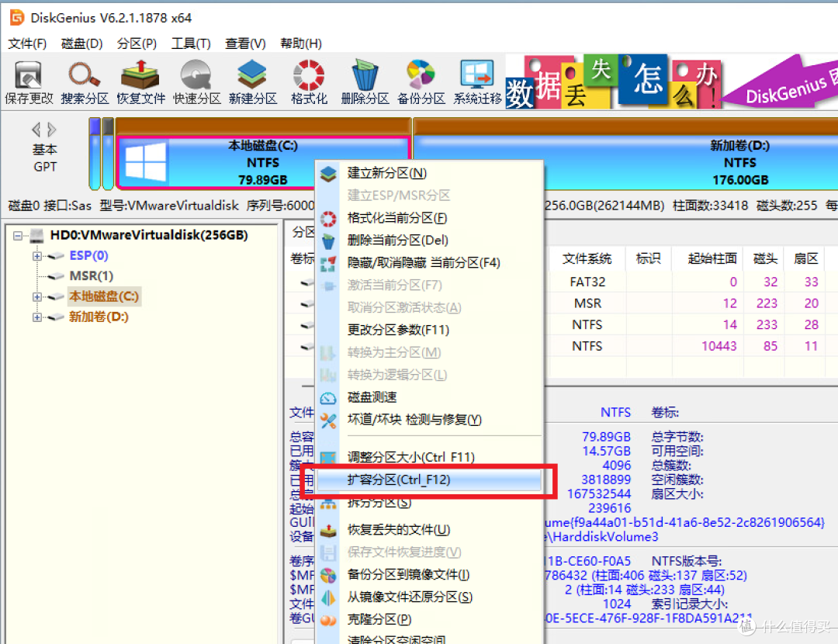
Task: Open the 磁盘(D) menu
Action: [81, 43]
